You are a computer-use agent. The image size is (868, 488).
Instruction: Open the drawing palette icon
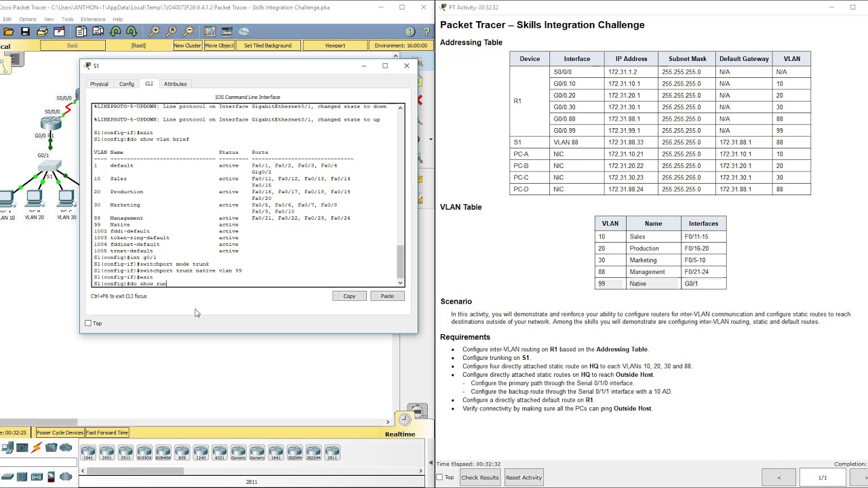point(210,31)
